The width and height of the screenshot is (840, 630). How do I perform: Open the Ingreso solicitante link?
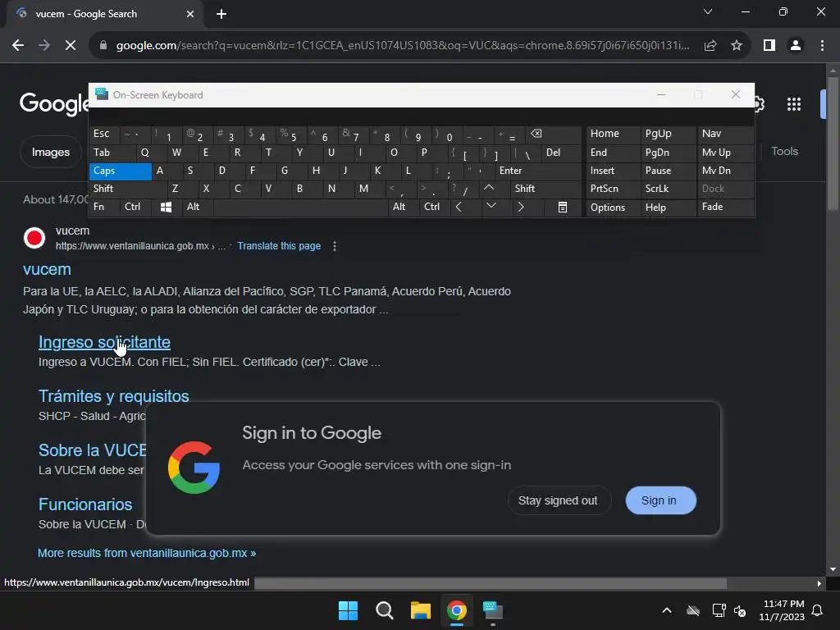coord(104,342)
